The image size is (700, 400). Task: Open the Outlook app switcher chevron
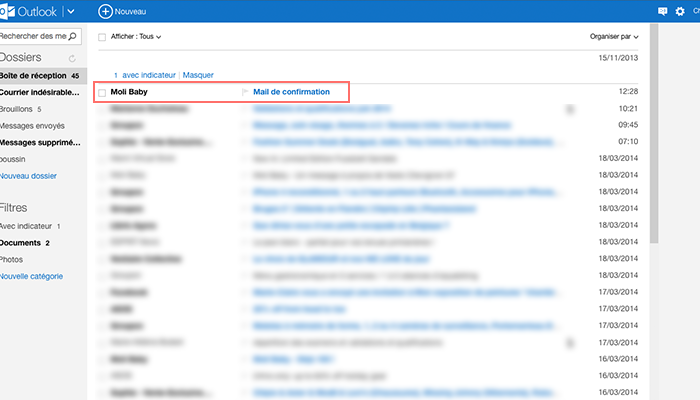pyautogui.click(x=71, y=12)
